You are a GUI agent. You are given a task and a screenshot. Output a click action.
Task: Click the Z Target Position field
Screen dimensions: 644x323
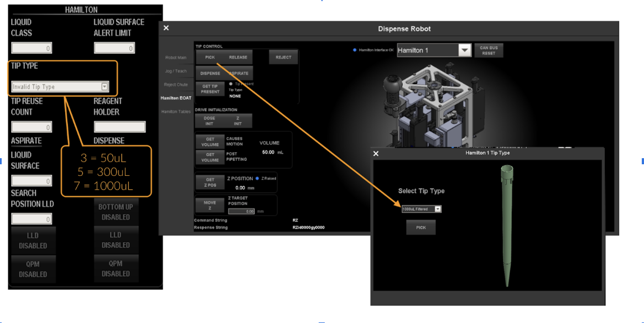click(x=241, y=211)
